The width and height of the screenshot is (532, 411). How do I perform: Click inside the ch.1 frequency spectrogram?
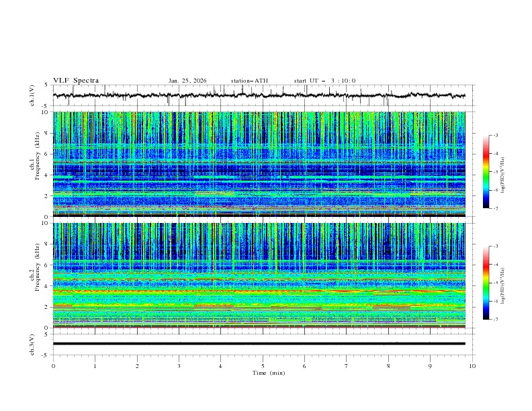[262, 165]
